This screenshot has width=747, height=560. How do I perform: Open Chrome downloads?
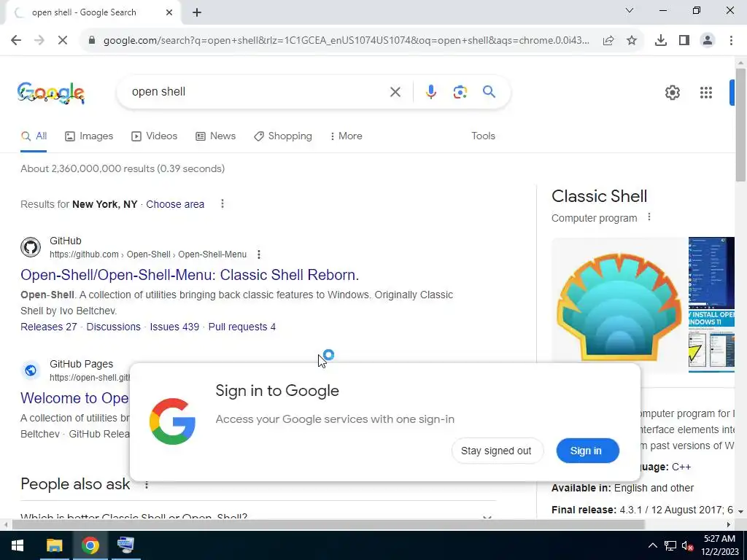[661, 41]
